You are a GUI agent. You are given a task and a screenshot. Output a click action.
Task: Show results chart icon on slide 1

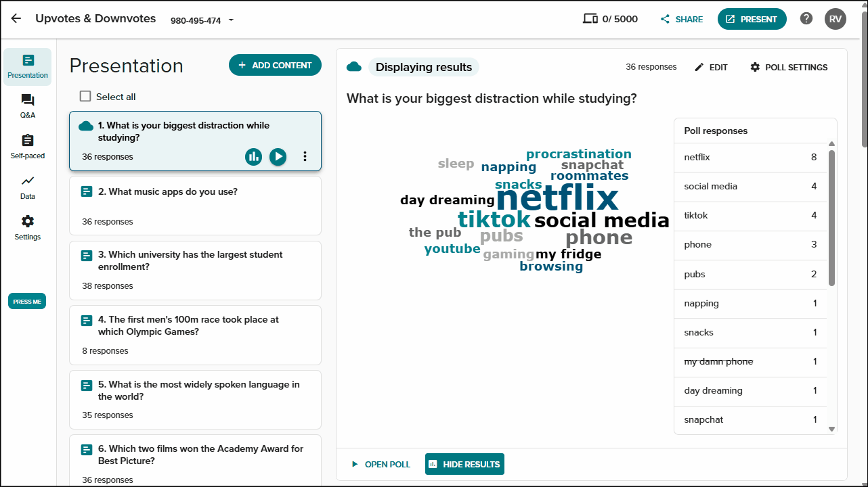point(254,157)
